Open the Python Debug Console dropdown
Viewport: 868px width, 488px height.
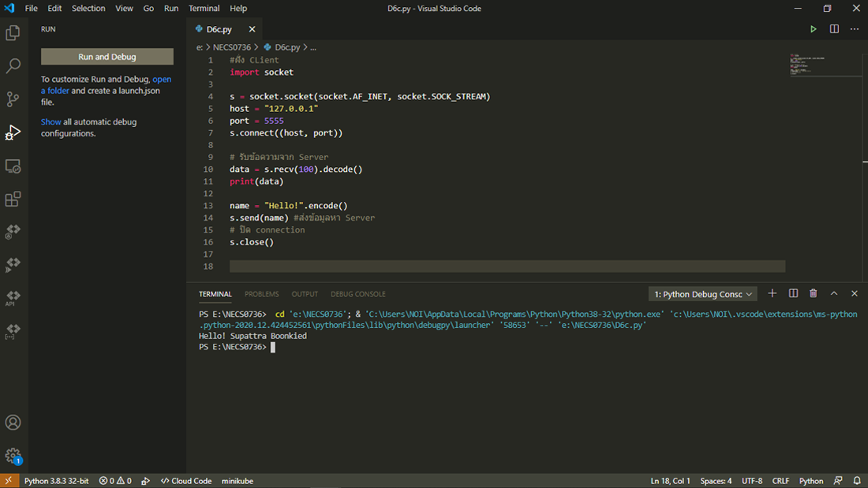coord(703,294)
